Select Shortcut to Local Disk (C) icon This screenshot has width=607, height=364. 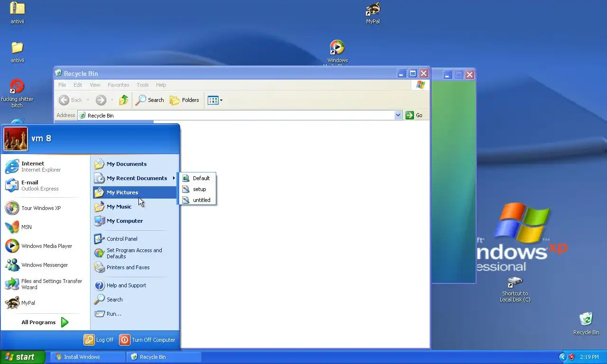point(515,289)
